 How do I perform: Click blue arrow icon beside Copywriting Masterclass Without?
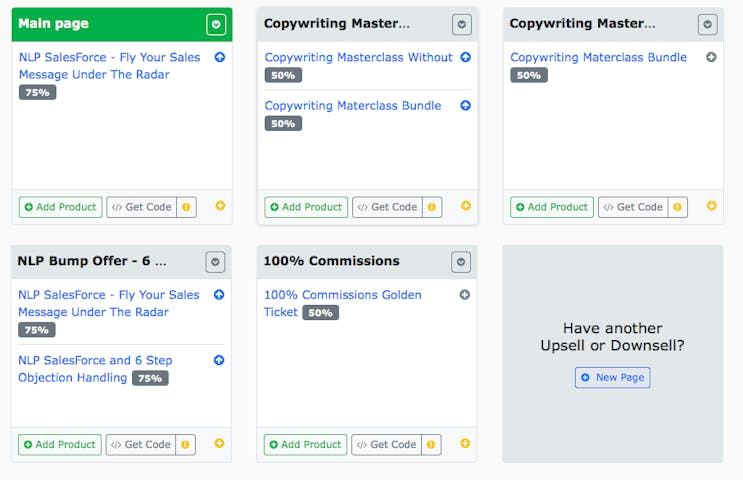[x=465, y=57]
